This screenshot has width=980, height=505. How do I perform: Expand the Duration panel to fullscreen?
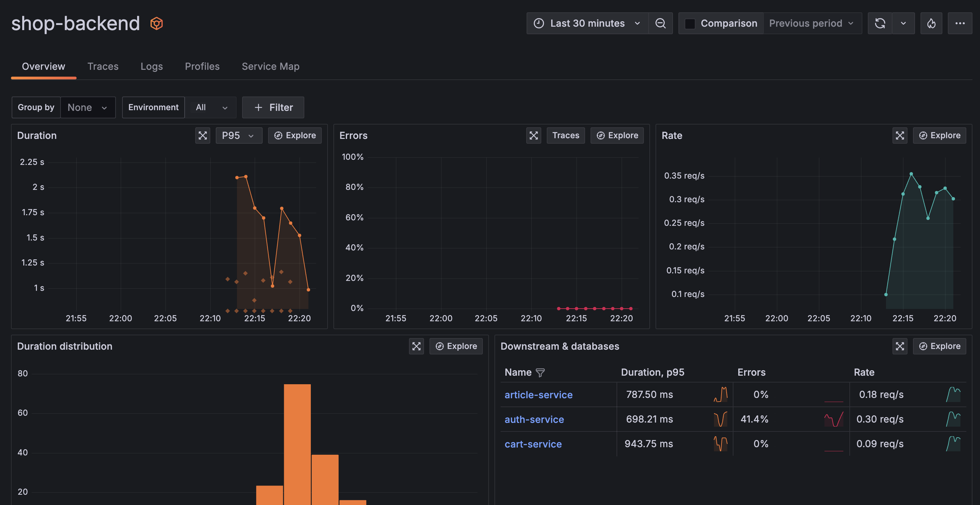point(202,135)
